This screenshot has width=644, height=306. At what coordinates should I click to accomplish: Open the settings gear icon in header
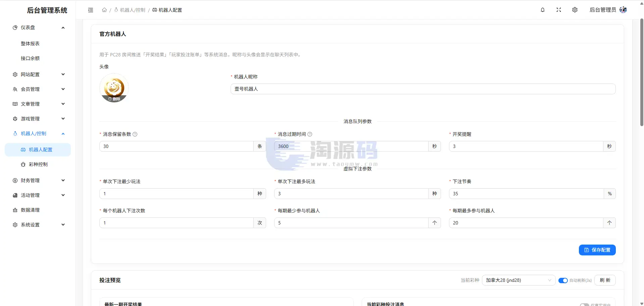click(x=575, y=10)
